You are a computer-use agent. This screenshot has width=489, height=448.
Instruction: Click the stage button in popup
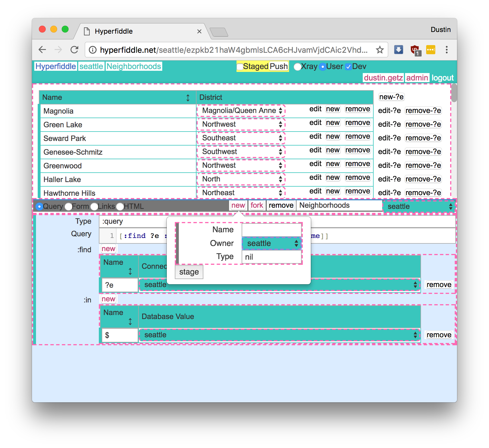click(189, 272)
